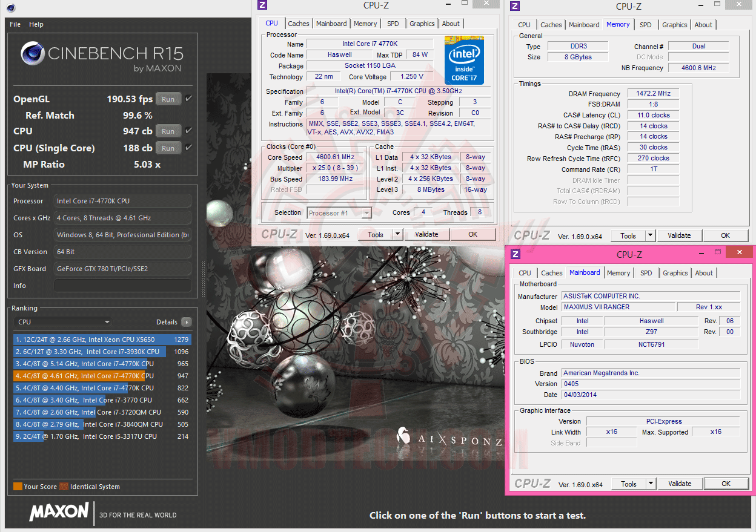Expand the Tools dropdown arrow in CPU window

click(397, 234)
